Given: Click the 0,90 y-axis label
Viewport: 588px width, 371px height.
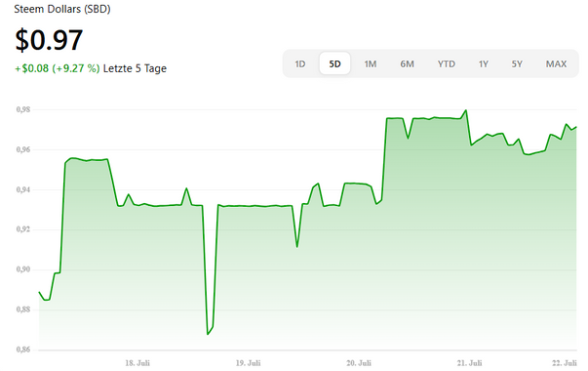Looking at the screenshot, I should [x=23, y=269].
